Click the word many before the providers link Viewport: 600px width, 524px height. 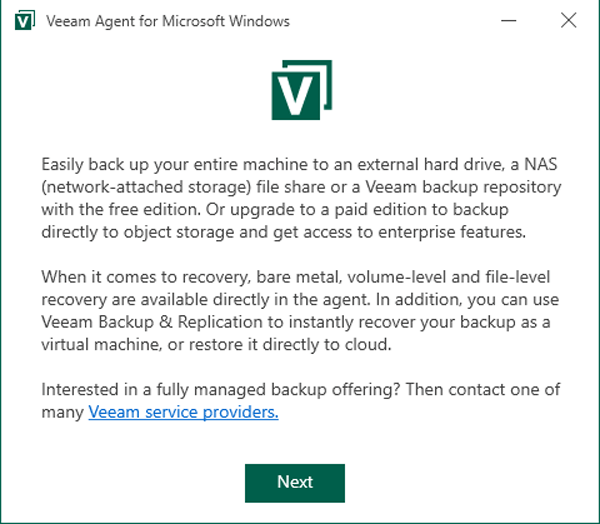click(62, 413)
